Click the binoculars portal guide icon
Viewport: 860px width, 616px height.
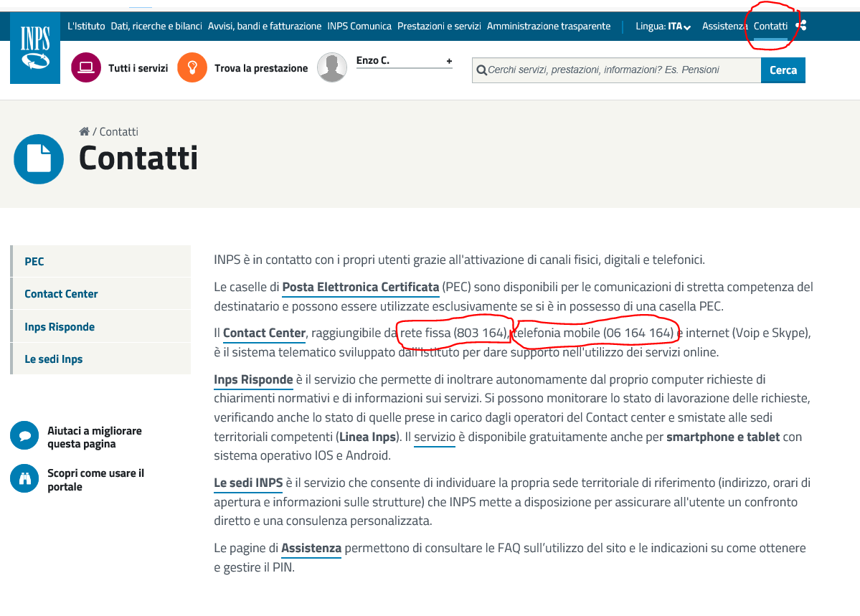24,479
